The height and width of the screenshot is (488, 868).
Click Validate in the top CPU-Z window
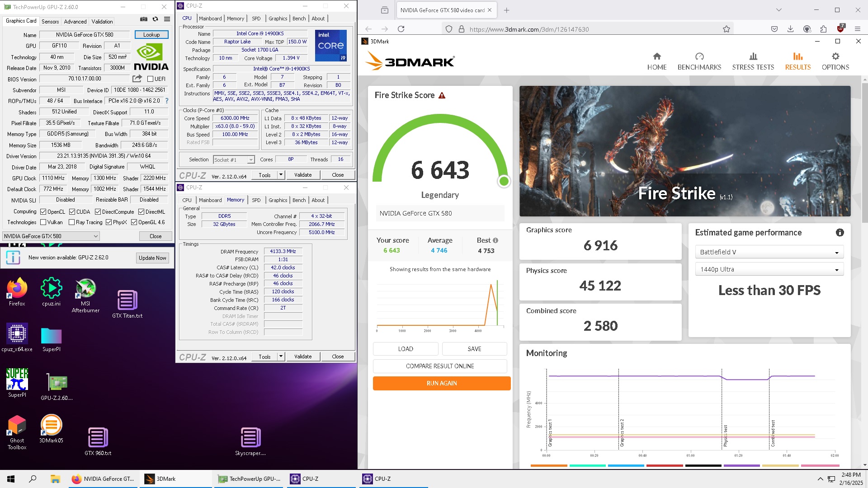[303, 175]
